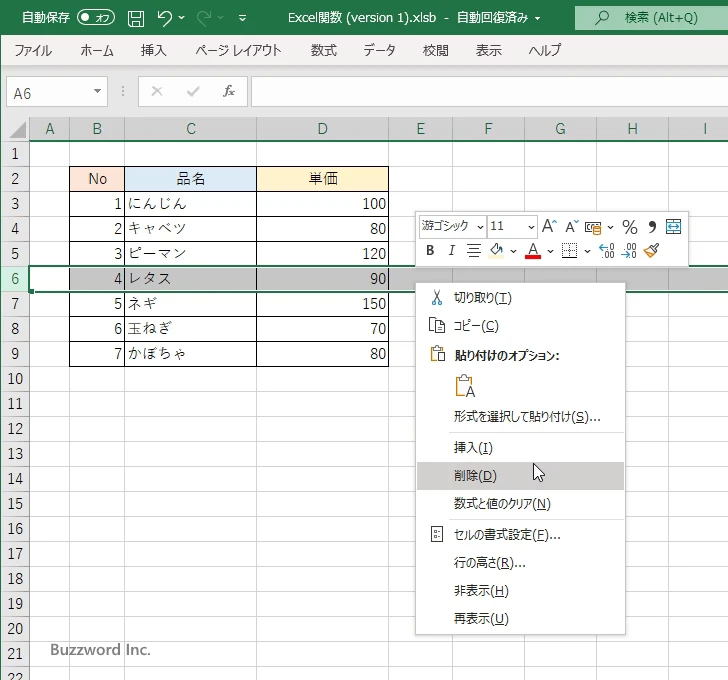Click the Redo arrow icon
This screenshot has width=728, height=680.
tap(204, 18)
